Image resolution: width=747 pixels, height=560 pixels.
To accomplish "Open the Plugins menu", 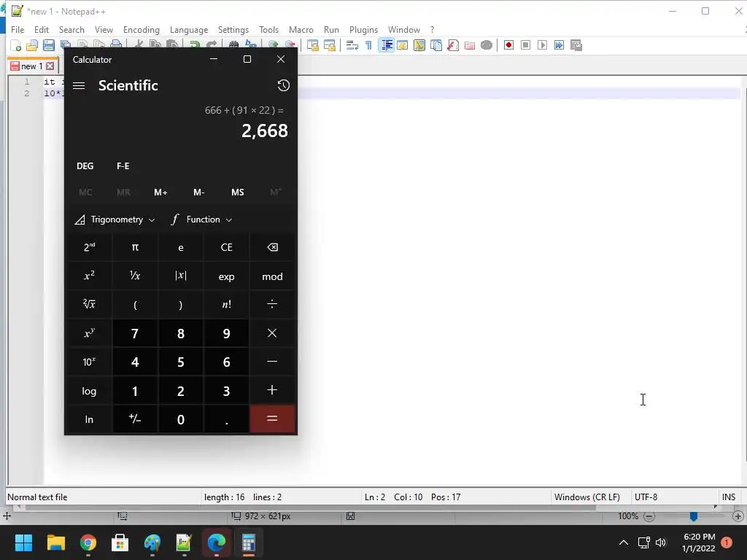I will [x=363, y=29].
